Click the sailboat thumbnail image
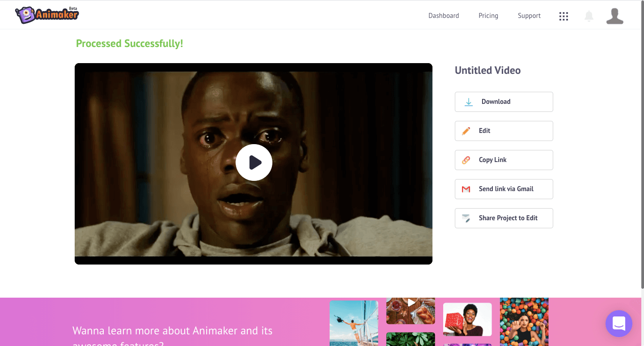Image resolution: width=644 pixels, height=346 pixels. click(354, 323)
